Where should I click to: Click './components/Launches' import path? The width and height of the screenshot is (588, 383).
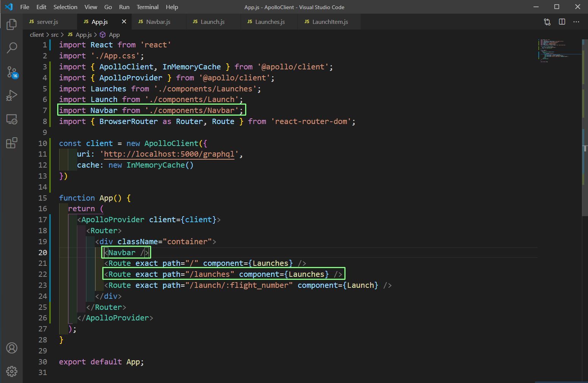pos(205,89)
